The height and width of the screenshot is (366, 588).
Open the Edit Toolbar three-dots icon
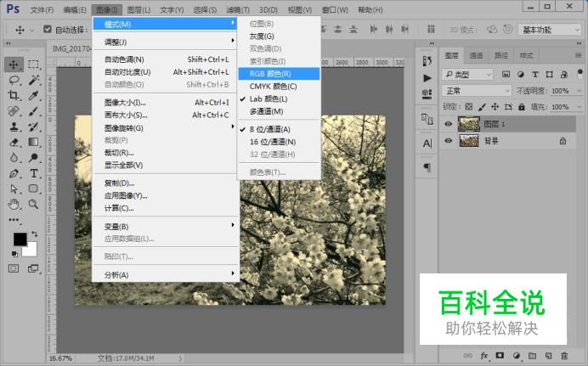[x=14, y=220]
